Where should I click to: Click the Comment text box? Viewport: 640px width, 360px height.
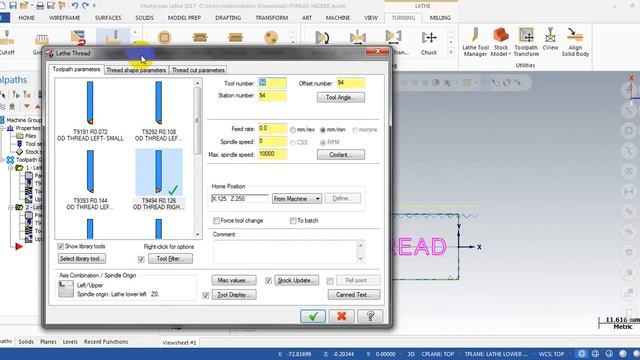pyautogui.click(x=285, y=252)
